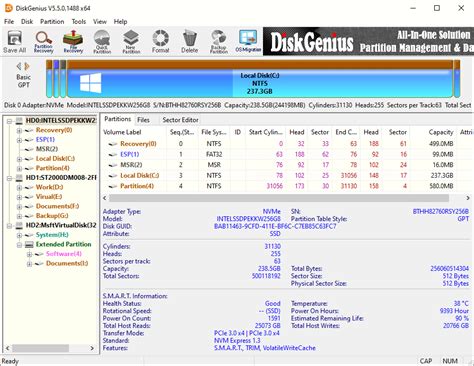Click the DiskGenius app icon in the title bar

[x=8, y=8]
